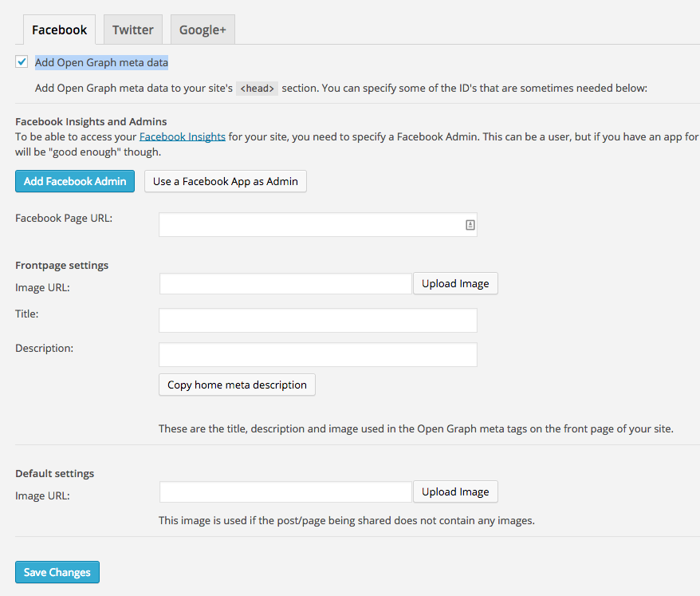Click the Add Open Graph meta data label
This screenshot has width=700, height=596.
(102, 62)
